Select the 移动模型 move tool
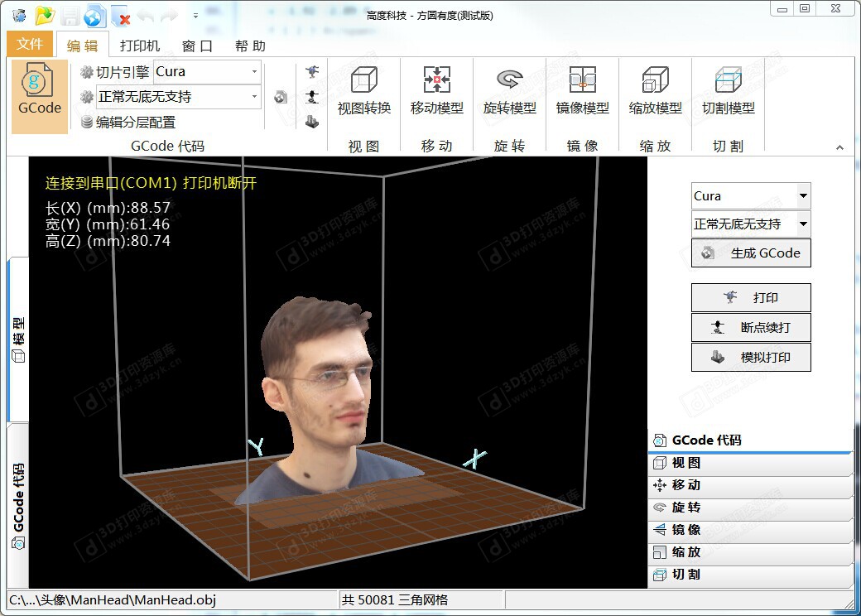The image size is (861, 616). point(436,93)
